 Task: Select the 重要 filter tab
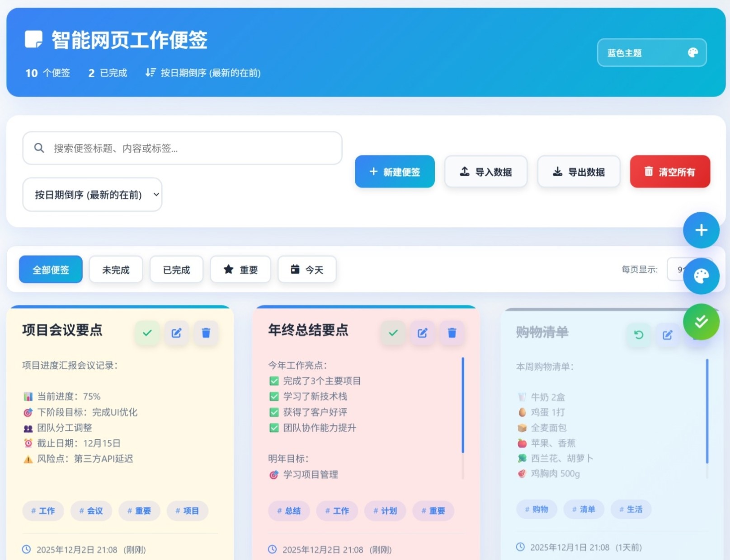pyautogui.click(x=240, y=269)
